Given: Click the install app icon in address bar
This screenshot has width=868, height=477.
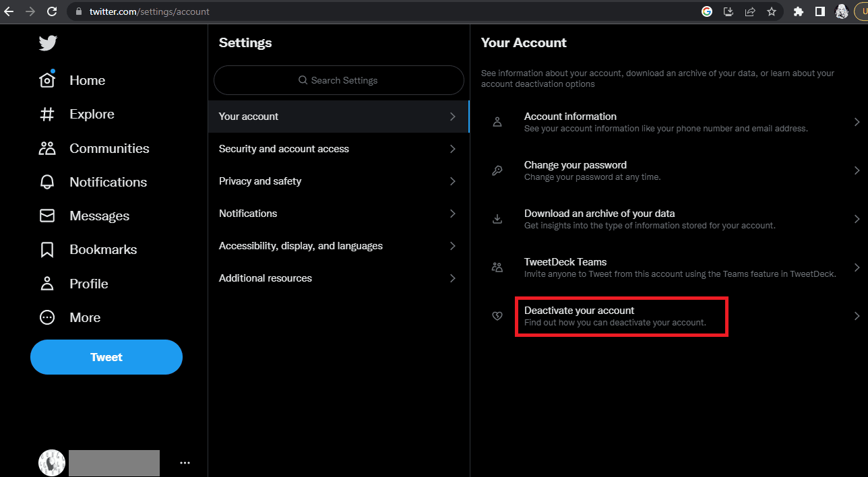Looking at the screenshot, I should (728, 11).
